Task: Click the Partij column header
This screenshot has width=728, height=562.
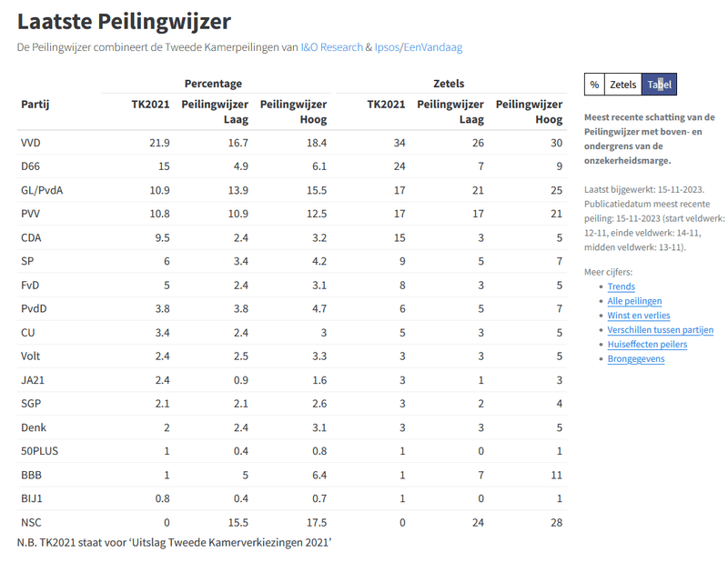Action: click(x=35, y=105)
